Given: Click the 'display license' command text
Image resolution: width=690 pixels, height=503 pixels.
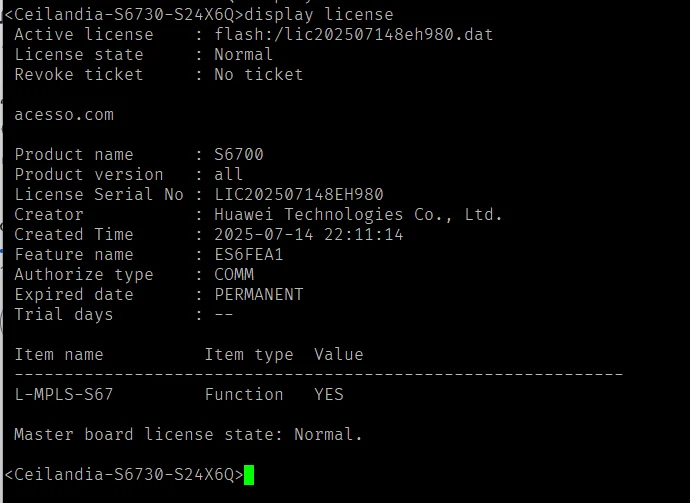Looking at the screenshot, I should tap(319, 15).
